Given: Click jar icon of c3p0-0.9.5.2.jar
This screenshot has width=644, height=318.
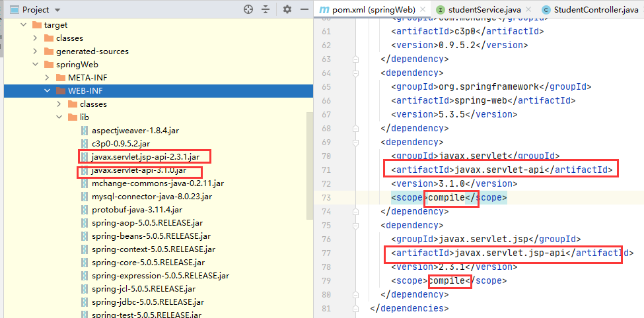Looking at the screenshot, I should (85, 144).
